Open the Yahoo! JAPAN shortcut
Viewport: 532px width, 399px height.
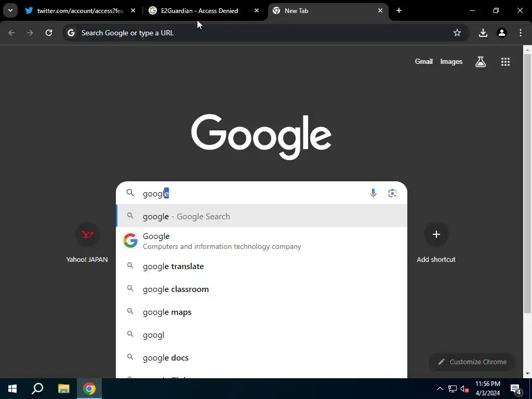[87, 243]
